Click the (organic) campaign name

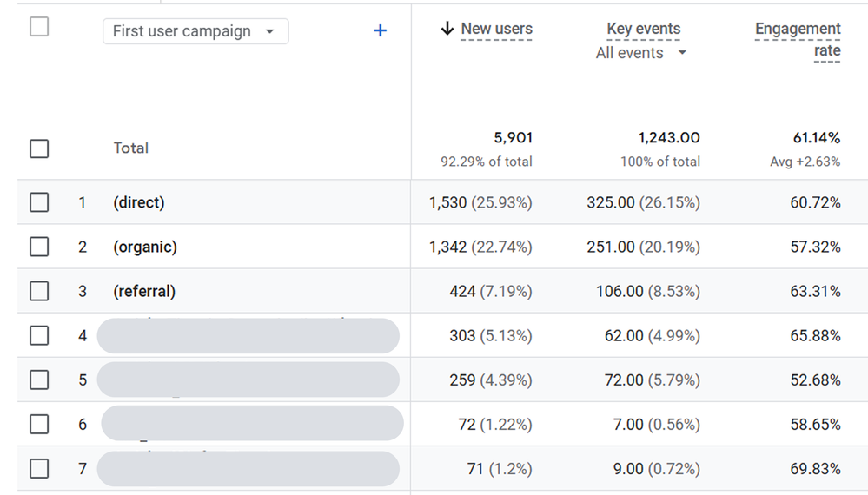(145, 247)
